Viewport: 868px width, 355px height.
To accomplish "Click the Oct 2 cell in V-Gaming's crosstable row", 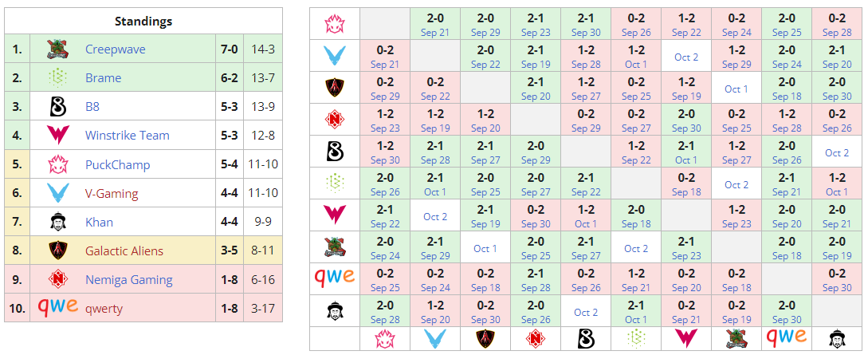I will [x=686, y=57].
